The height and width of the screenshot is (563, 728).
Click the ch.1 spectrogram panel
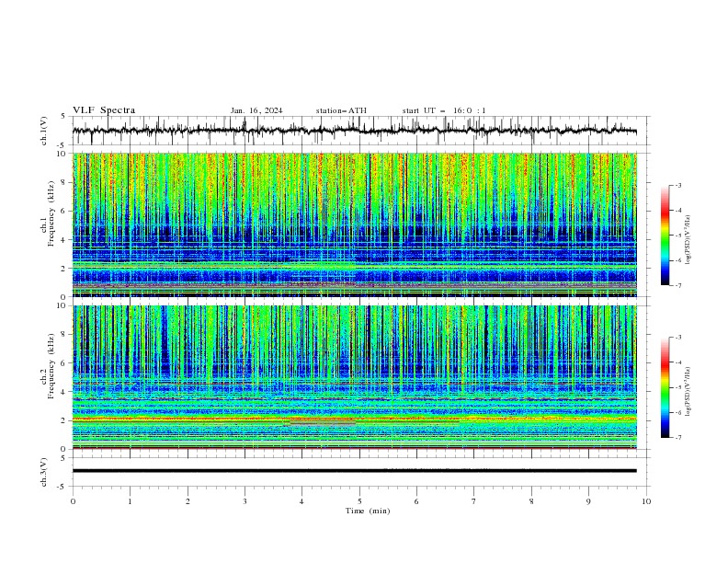coord(355,224)
